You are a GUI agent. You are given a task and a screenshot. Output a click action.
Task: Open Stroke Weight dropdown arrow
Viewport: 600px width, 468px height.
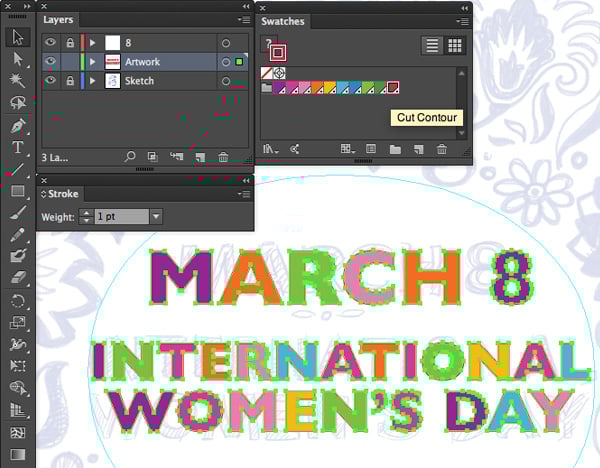156,217
